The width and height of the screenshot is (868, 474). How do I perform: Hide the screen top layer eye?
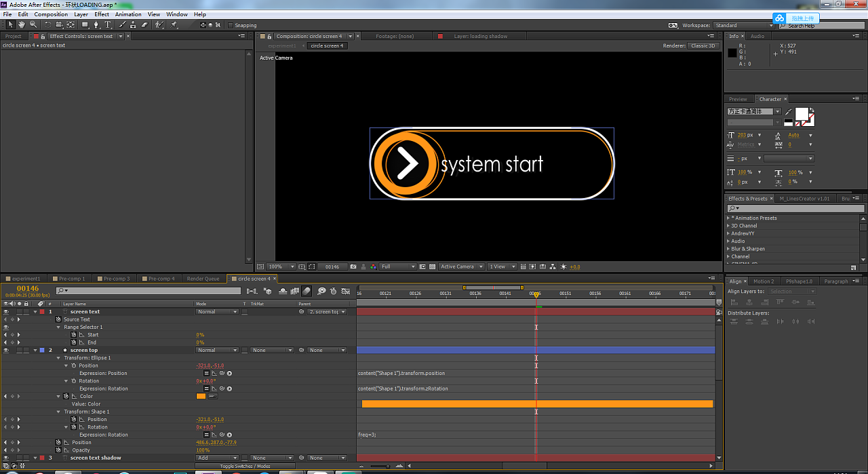click(5, 351)
